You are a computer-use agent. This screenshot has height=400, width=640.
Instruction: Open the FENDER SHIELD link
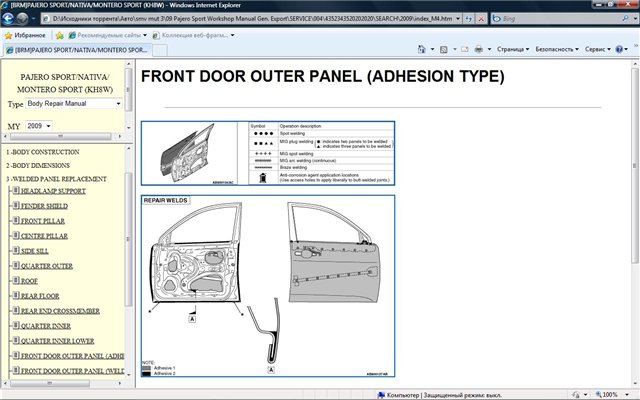click(44, 206)
